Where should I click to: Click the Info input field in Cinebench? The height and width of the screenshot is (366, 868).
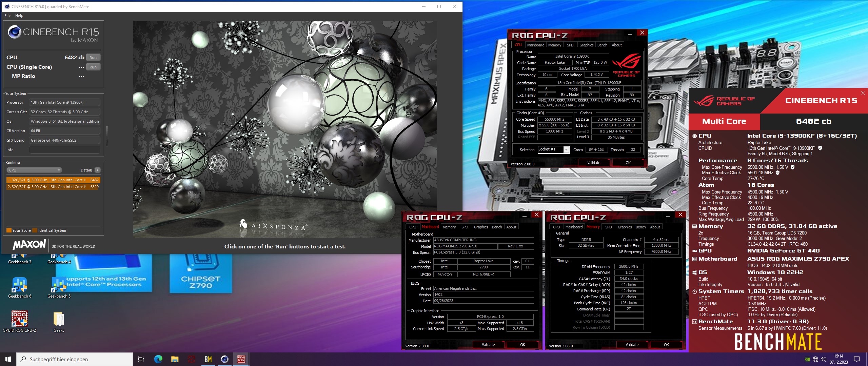point(65,150)
